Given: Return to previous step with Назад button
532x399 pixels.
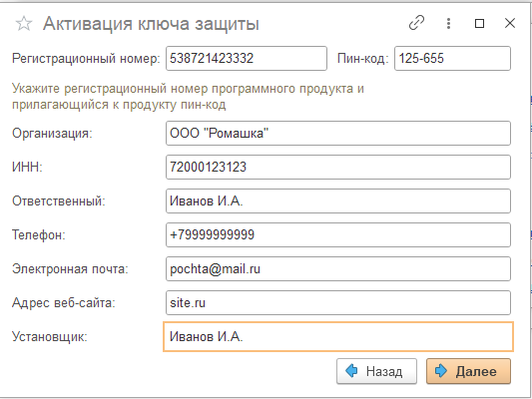Looking at the screenshot, I should [x=376, y=371].
